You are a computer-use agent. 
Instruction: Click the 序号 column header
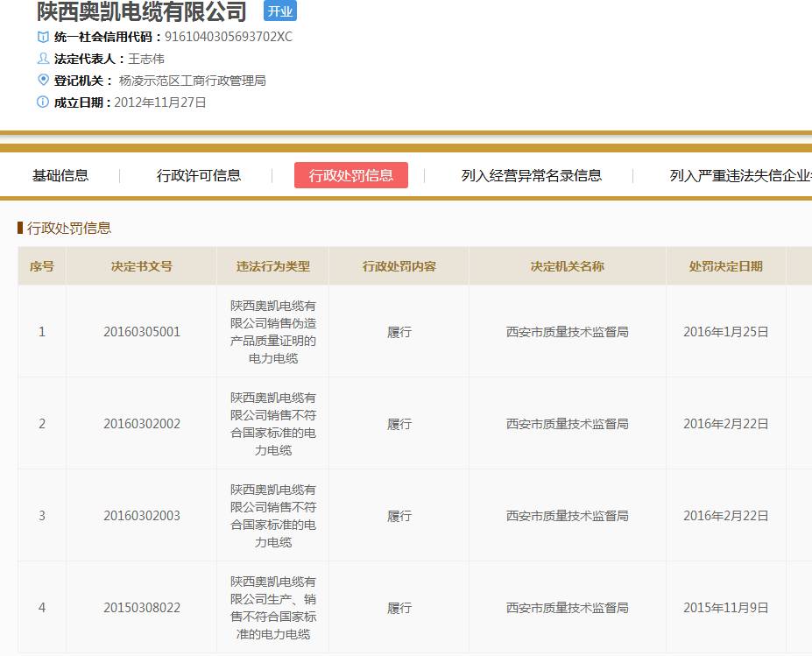click(42, 266)
